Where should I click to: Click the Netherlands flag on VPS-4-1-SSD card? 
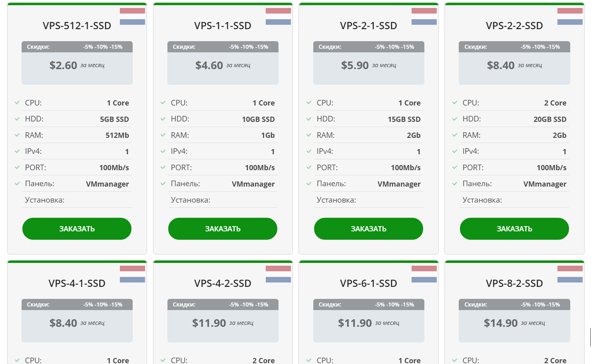(x=132, y=274)
